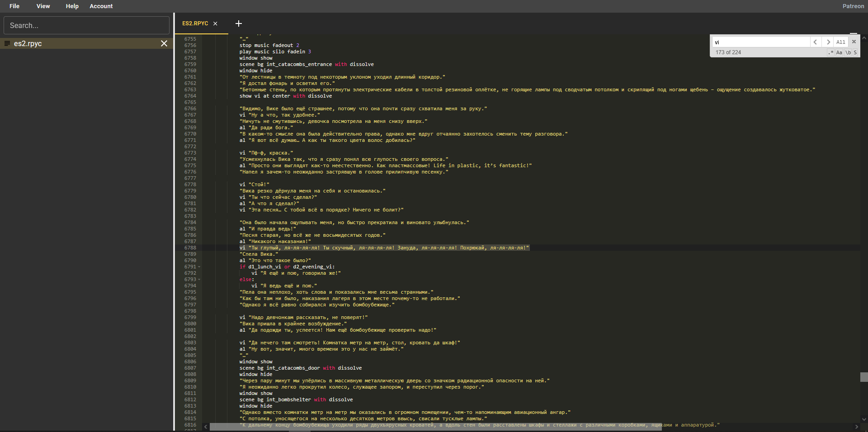
Task: Close the find box
Action: [854, 42]
